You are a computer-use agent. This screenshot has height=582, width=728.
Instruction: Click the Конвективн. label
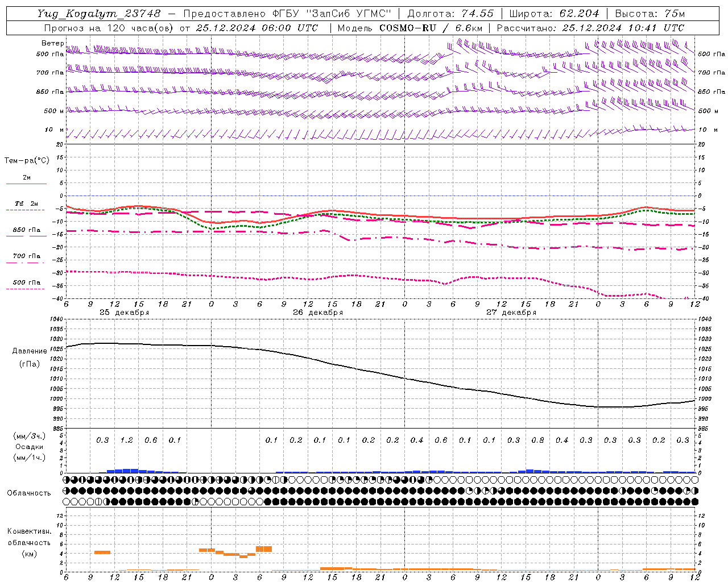30,531
